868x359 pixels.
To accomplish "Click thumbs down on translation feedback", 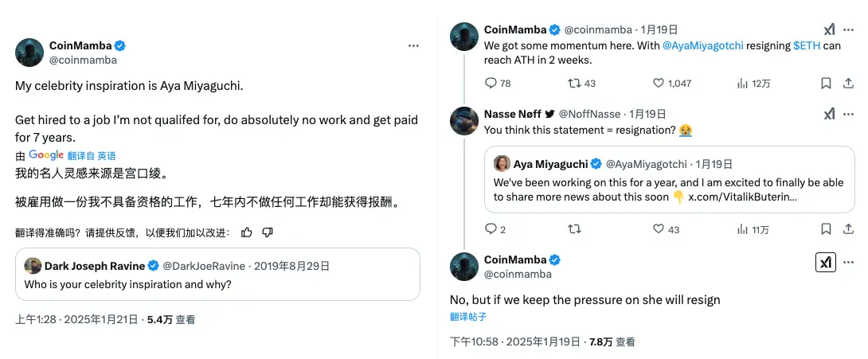I will pyautogui.click(x=268, y=232).
